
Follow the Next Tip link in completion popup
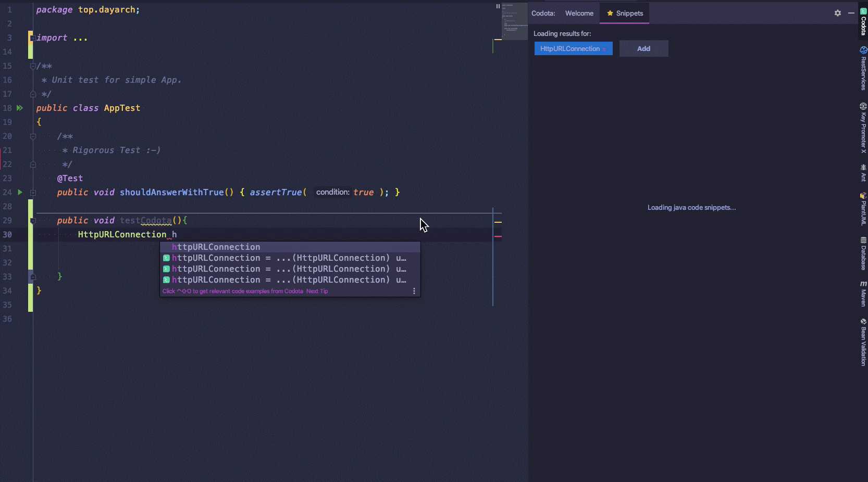pos(317,291)
